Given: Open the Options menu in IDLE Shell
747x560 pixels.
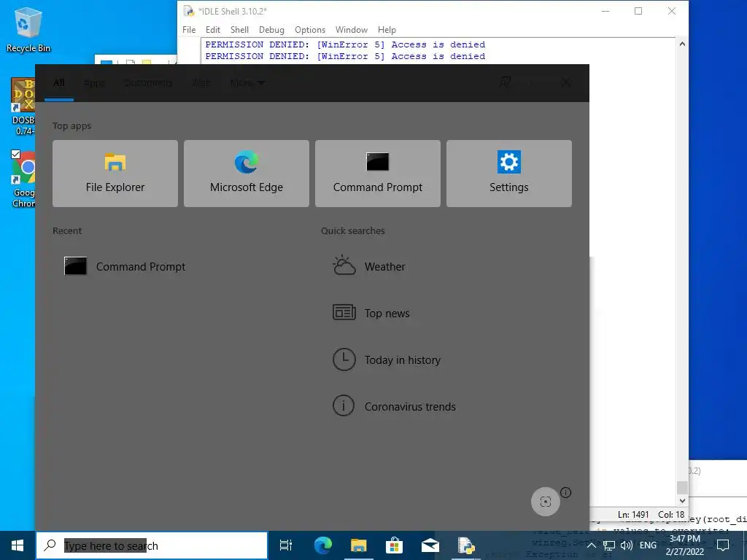Looking at the screenshot, I should [x=309, y=29].
